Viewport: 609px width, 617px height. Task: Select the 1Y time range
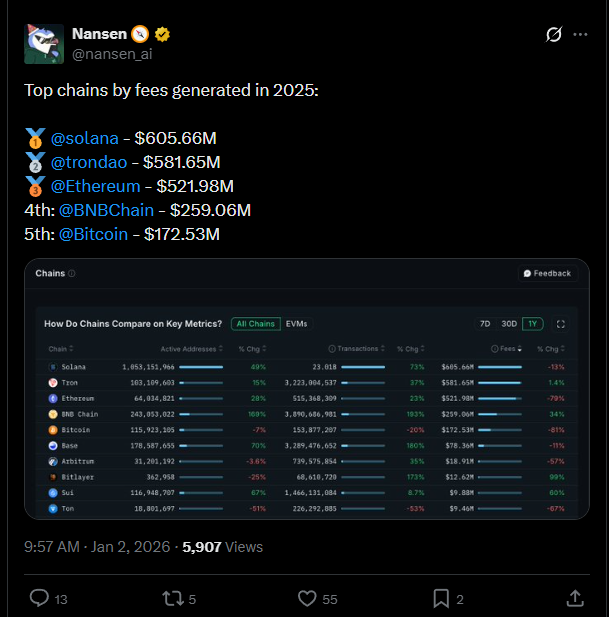point(533,324)
